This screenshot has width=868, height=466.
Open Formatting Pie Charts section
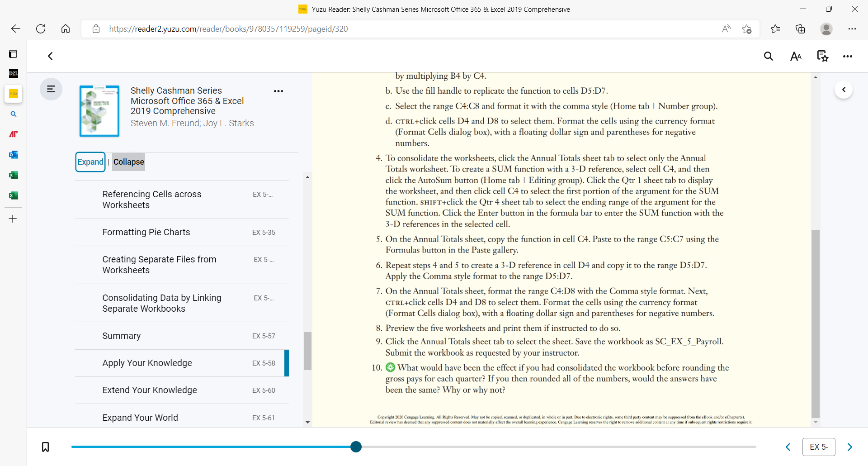(x=182, y=233)
